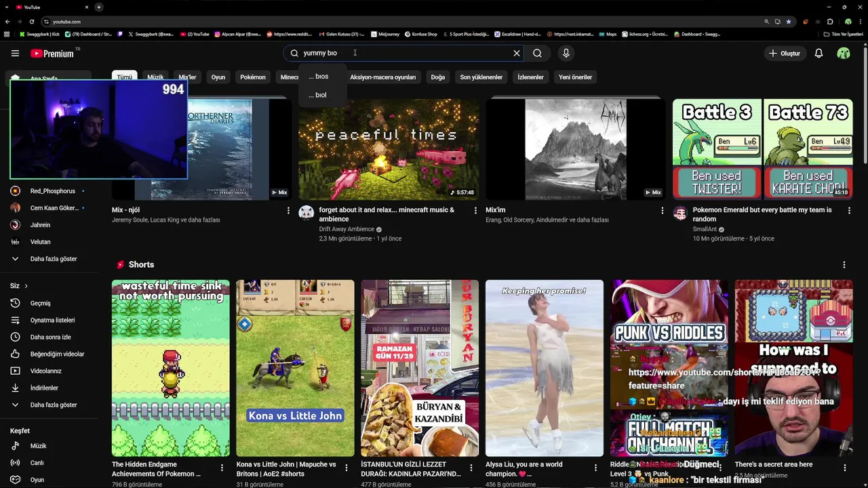Image resolution: width=868 pixels, height=488 pixels.
Task: Select the Oyun filter chip
Action: coord(218,77)
